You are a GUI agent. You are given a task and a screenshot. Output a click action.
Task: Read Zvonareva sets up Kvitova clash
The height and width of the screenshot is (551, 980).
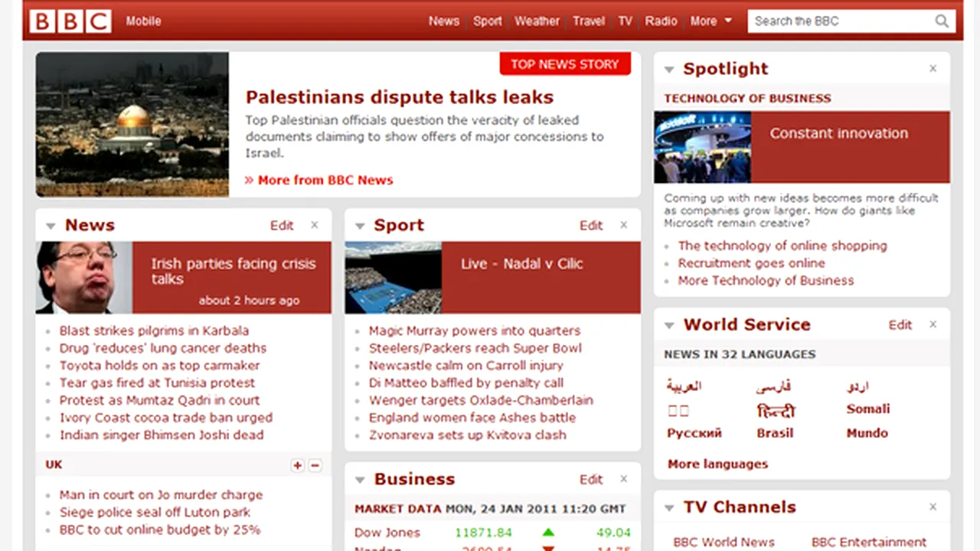point(468,435)
